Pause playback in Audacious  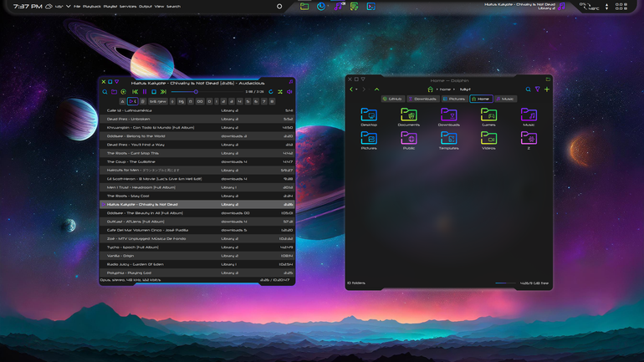pyautogui.click(x=145, y=92)
